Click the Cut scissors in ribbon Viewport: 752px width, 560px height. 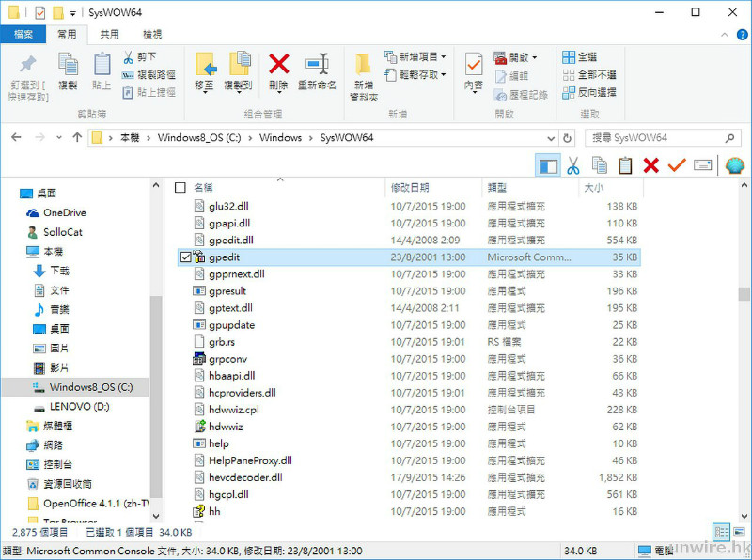pyautogui.click(x=129, y=57)
